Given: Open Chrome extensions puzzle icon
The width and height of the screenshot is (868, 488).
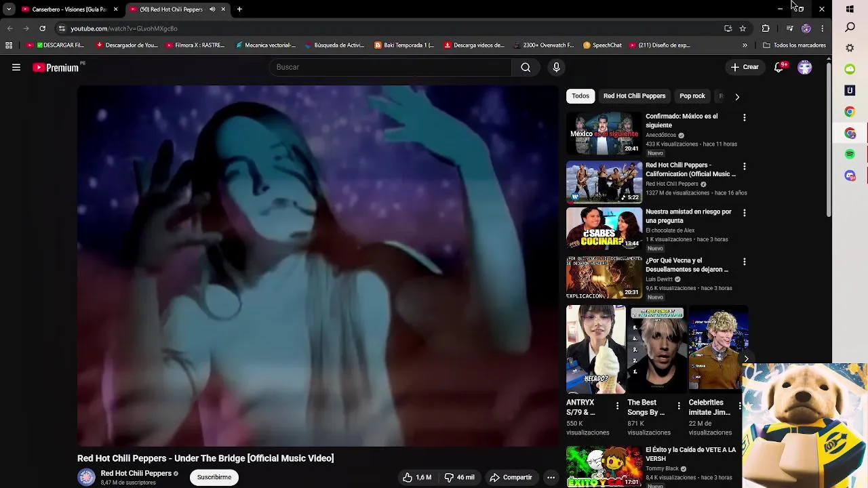Looking at the screenshot, I should [766, 28].
